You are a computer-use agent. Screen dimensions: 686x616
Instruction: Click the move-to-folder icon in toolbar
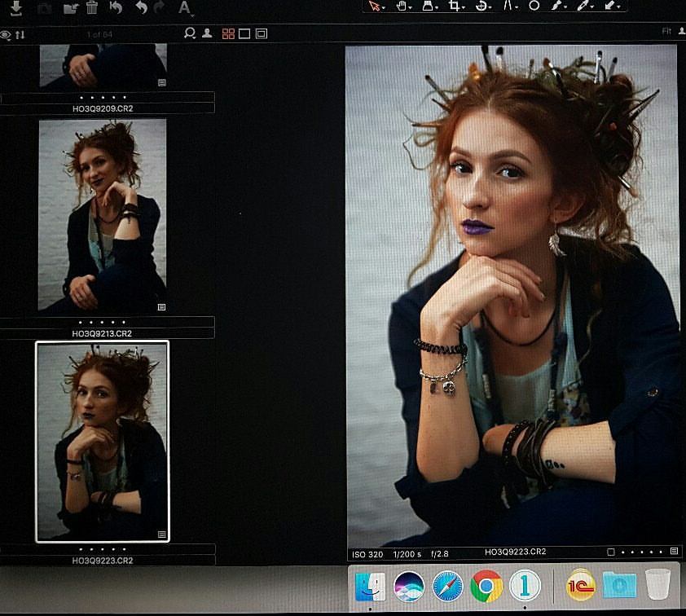click(70, 8)
